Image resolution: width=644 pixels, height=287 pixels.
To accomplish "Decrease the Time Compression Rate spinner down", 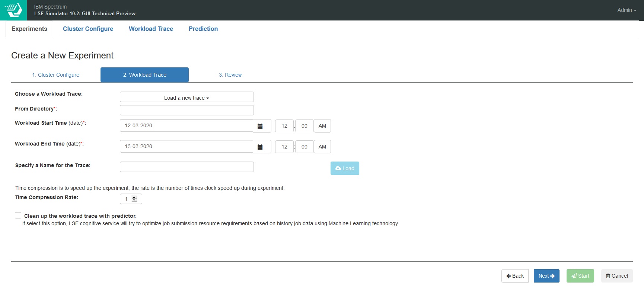I will [134, 201].
